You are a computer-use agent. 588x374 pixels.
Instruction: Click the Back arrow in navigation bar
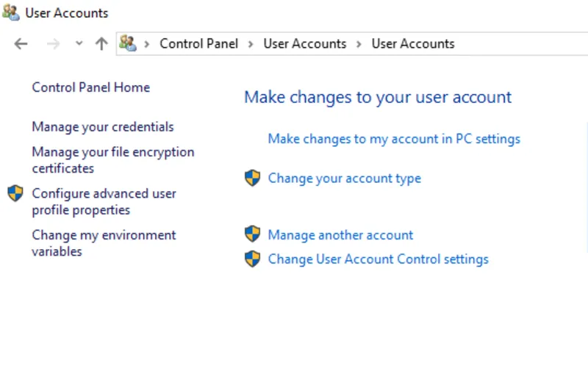(x=21, y=44)
